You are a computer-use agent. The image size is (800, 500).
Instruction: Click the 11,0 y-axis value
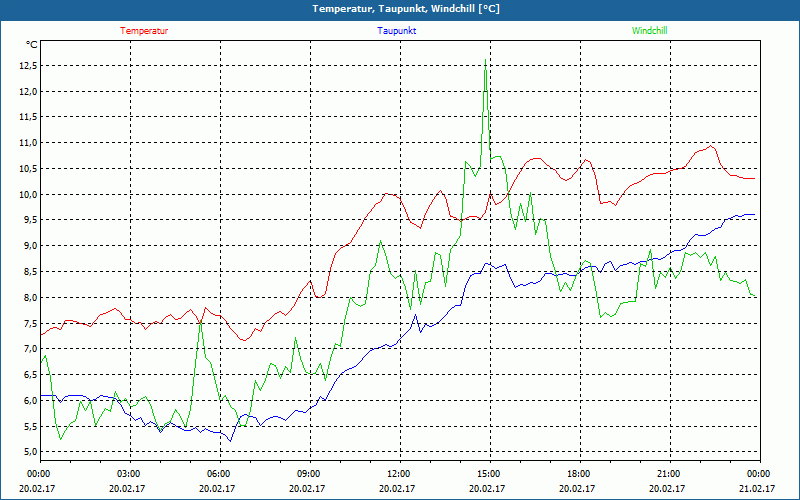[29, 143]
